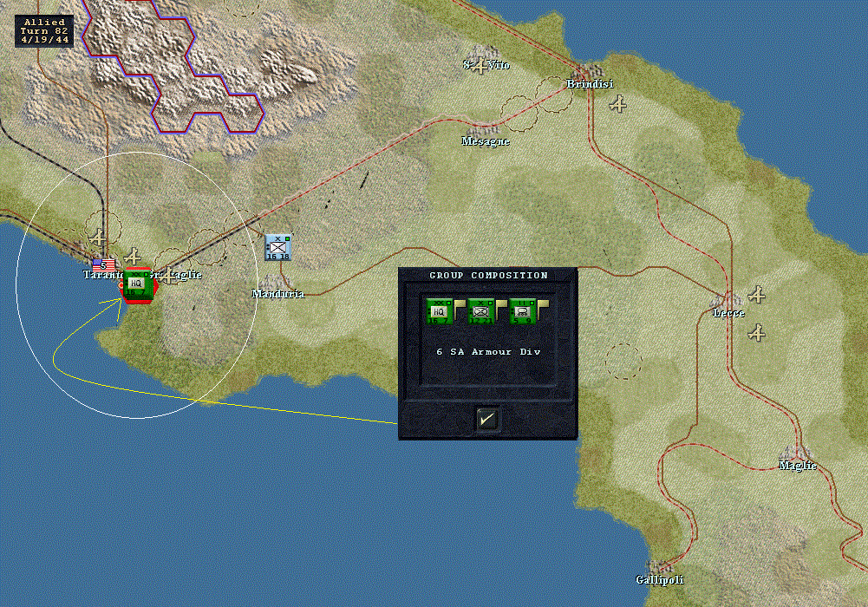Click the 'Manduria' map label
The width and height of the screenshot is (868, 607).
(277, 294)
